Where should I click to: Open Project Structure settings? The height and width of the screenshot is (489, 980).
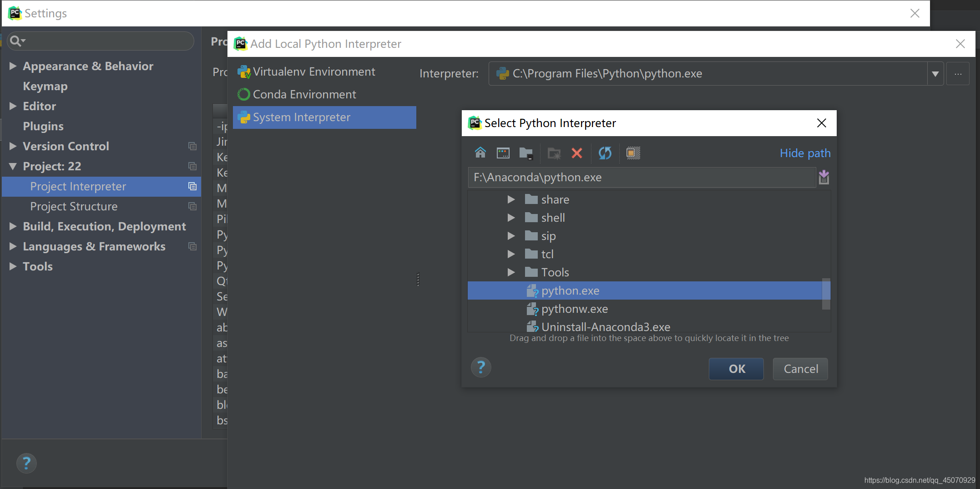tap(101, 206)
